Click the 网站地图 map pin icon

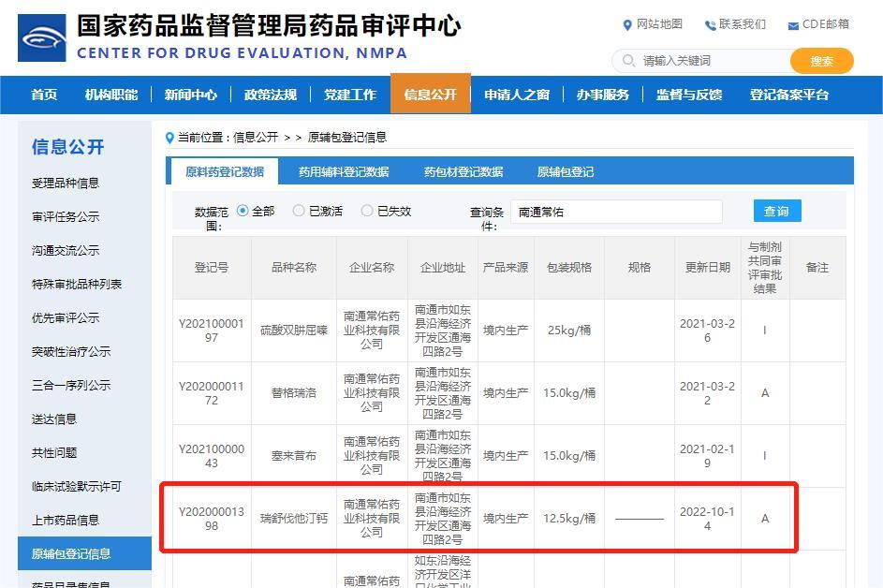tap(629, 25)
